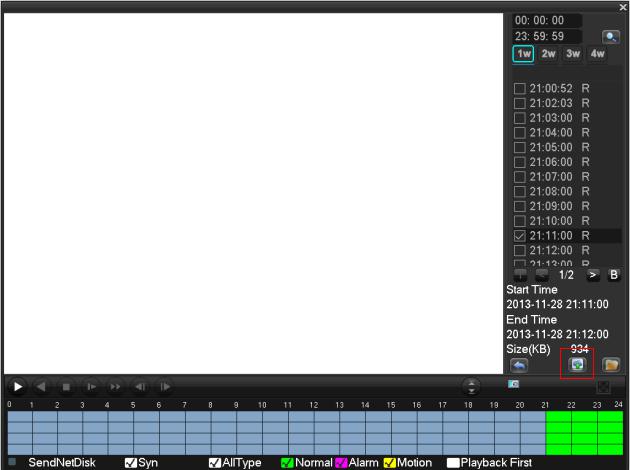Click the fast forward button
The height and width of the screenshot is (470, 630).
pyautogui.click(x=115, y=387)
